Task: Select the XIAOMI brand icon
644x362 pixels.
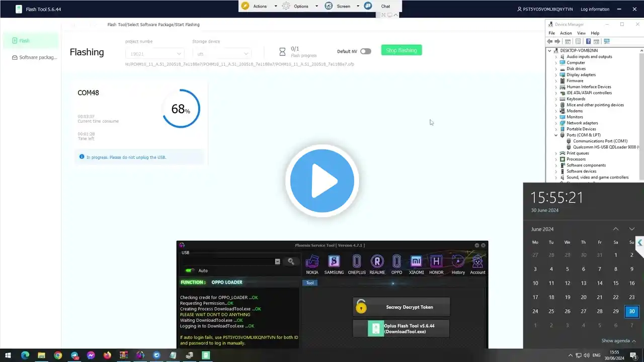Action: point(416,262)
